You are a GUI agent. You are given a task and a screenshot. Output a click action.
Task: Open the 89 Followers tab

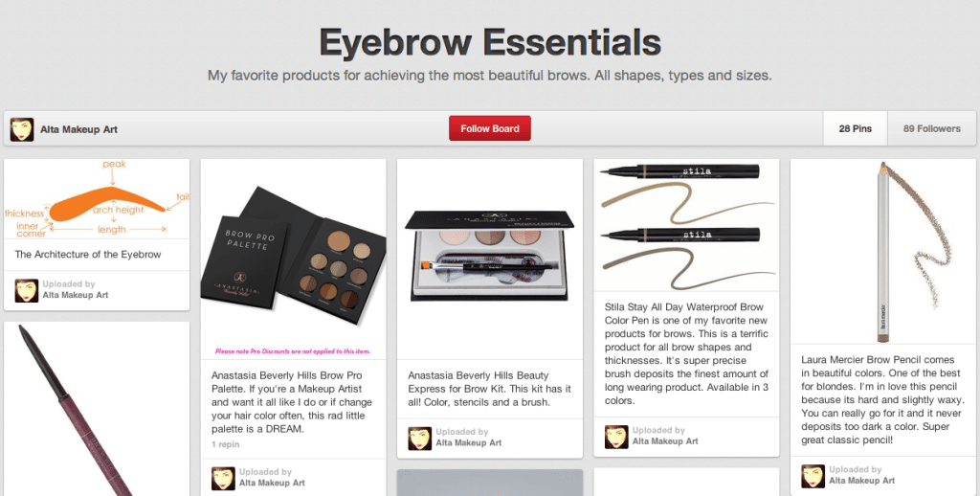coord(932,129)
